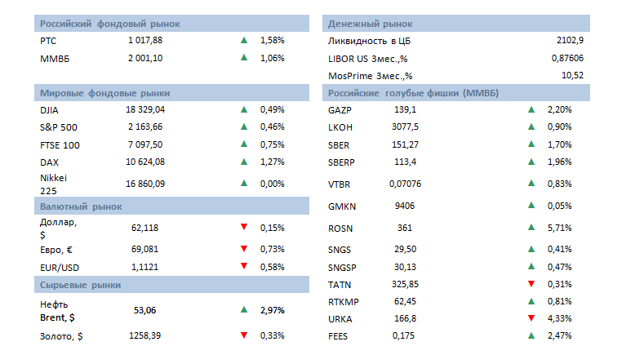Click the red down arrow for URKA
Screen dimensions: 644x355
click(x=531, y=317)
